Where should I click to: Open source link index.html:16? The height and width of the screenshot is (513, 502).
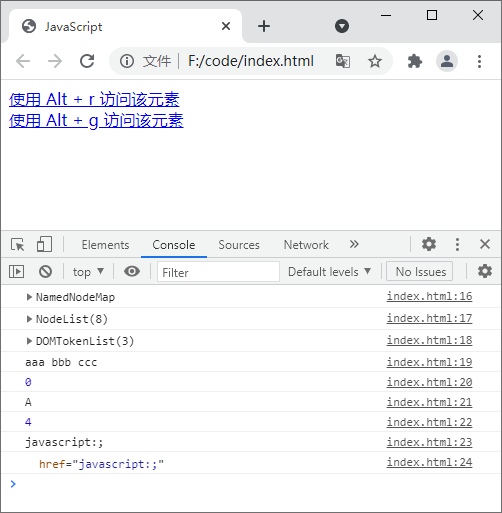[429, 296]
